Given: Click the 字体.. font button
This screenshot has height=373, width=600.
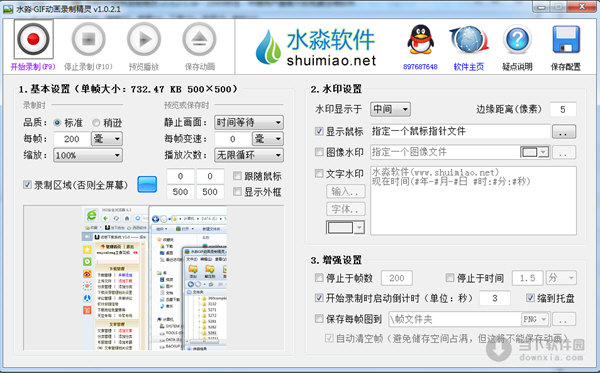Looking at the screenshot, I should point(346,209).
